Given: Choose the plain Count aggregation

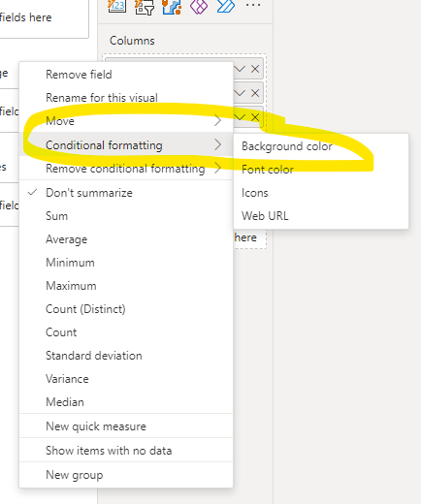Looking at the screenshot, I should [x=126, y=332].
